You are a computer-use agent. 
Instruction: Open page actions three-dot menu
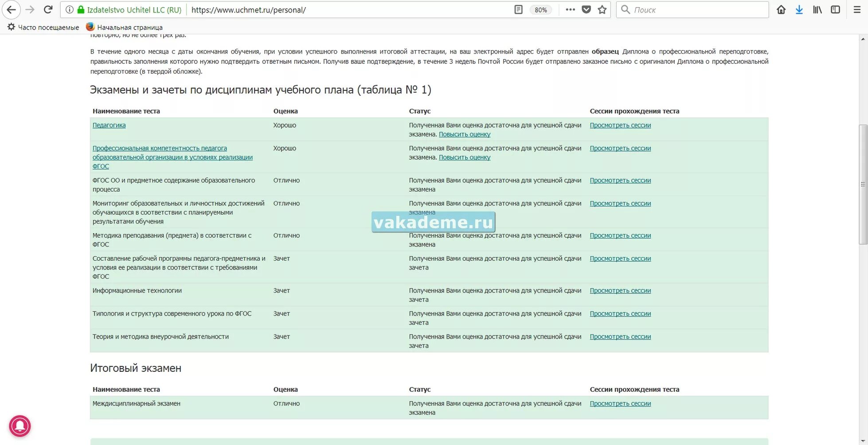tap(570, 10)
